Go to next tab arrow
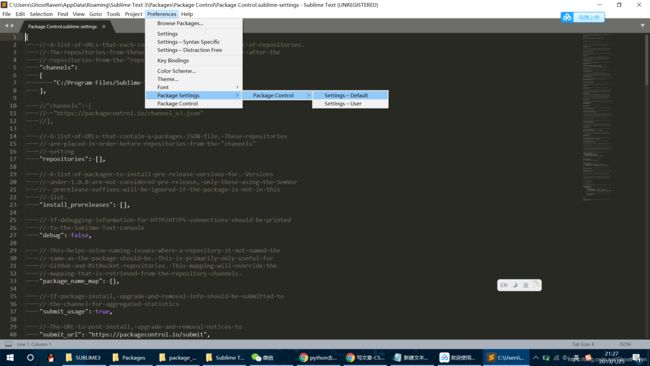Viewport: 650px width, 366px height. [x=12, y=26]
